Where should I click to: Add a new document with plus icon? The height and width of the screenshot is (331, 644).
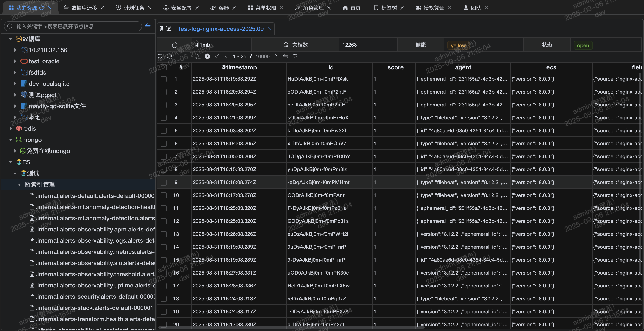[x=179, y=56]
